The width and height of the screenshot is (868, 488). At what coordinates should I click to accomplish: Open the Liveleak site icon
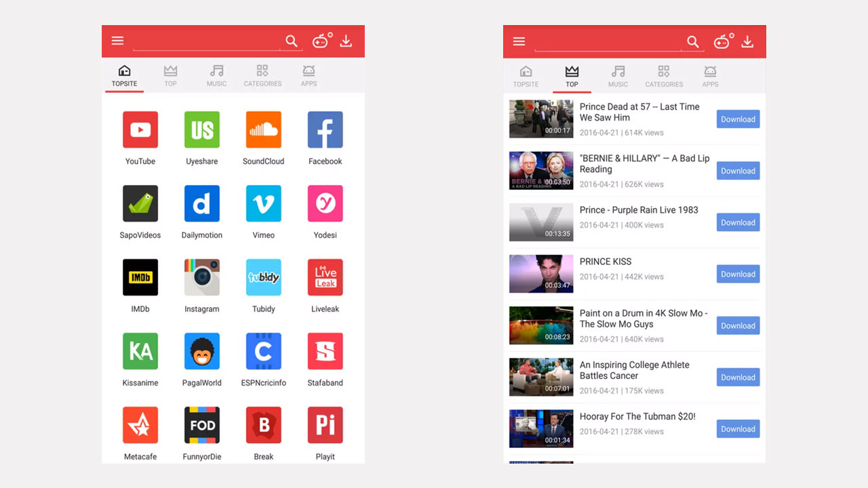coord(325,277)
